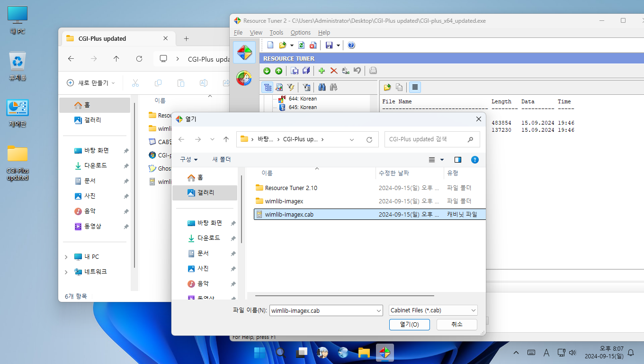Click the binoculars Find icon
Image resolution: width=644 pixels, height=364 pixels.
(322, 87)
